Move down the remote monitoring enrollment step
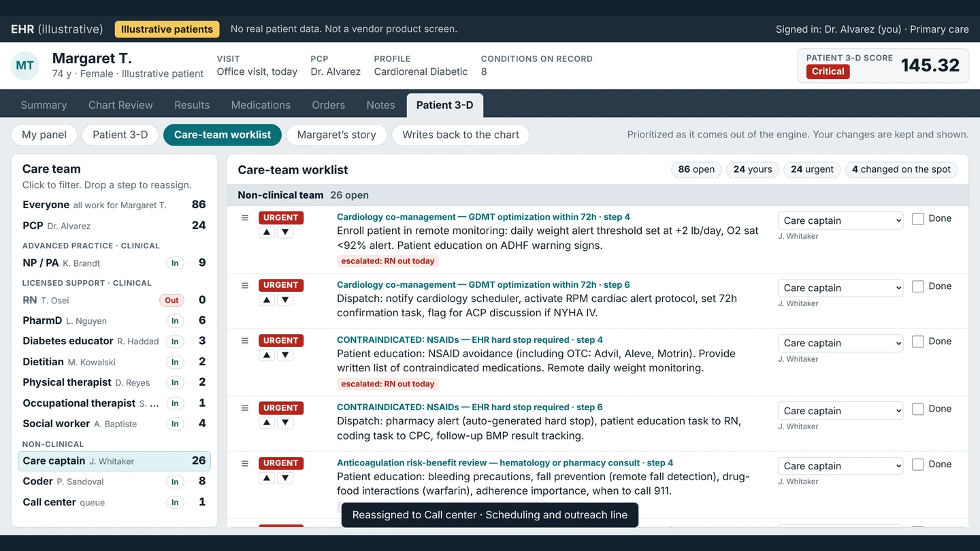This screenshot has height=551, width=980. tap(286, 232)
